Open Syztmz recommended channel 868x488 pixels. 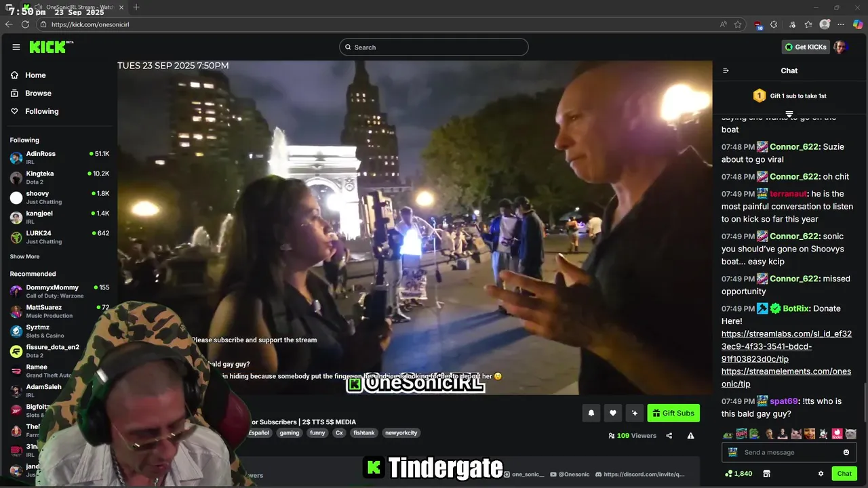pos(60,331)
